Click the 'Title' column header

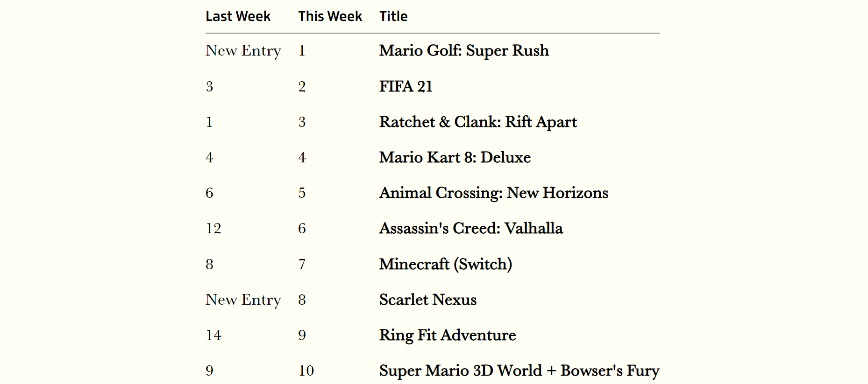(393, 16)
